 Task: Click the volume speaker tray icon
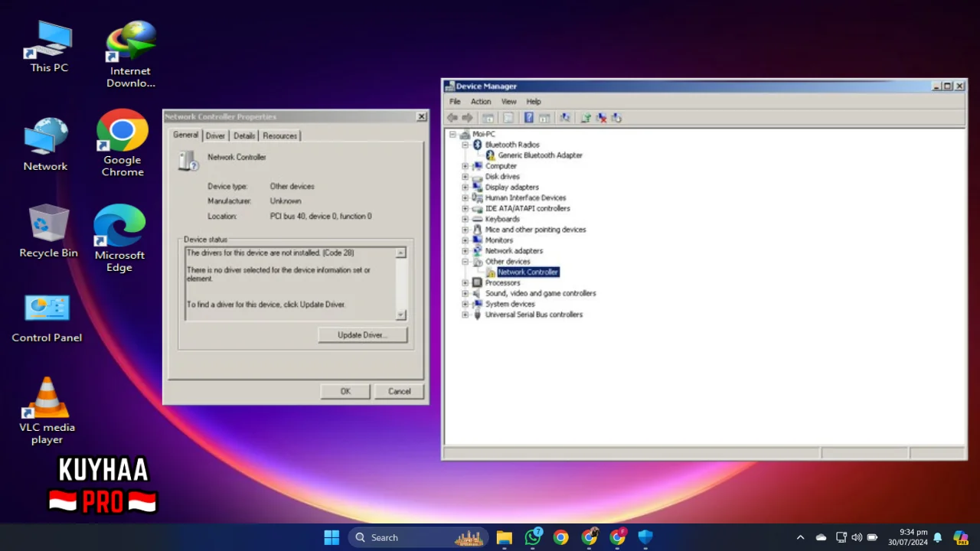[856, 537]
